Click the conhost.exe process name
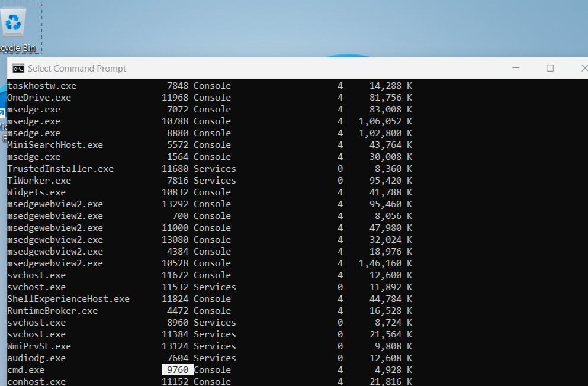 coord(36,381)
